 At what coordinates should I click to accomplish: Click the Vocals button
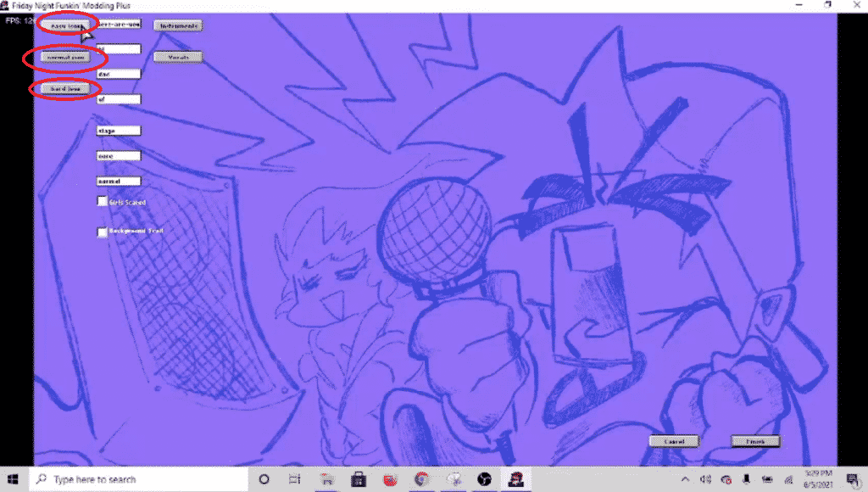point(178,57)
